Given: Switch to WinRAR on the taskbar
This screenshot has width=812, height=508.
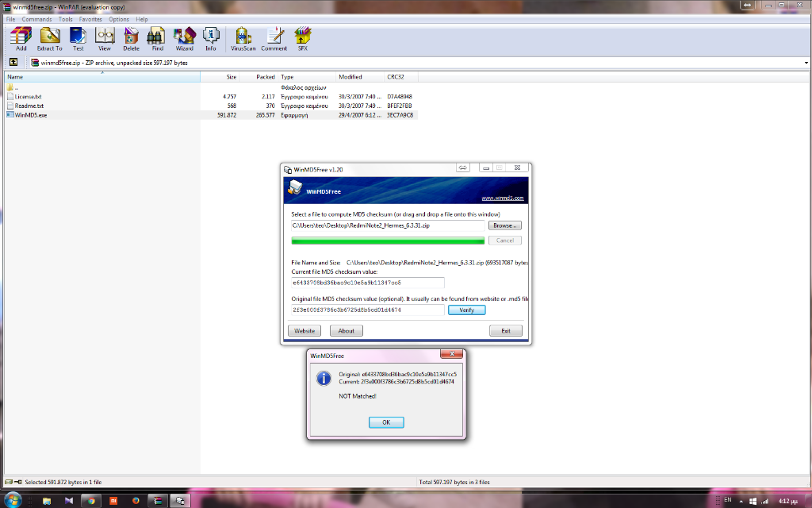Looking at the screenshot, I should click(x=158, y=501).
